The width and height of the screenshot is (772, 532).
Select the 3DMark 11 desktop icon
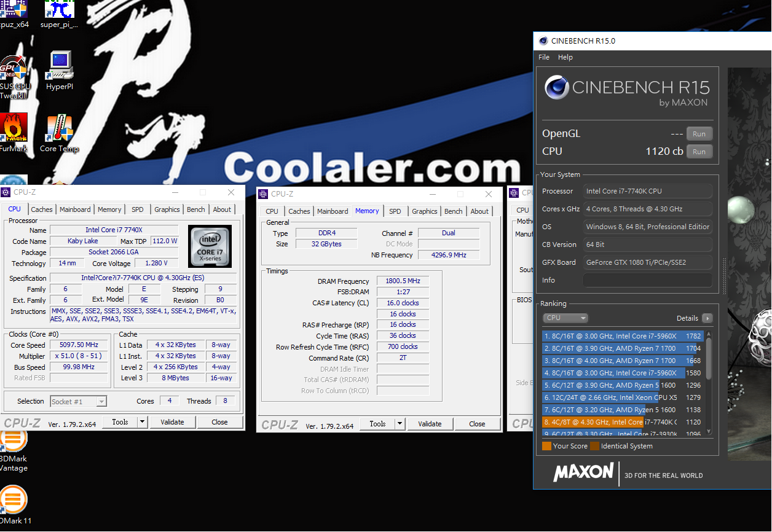[15, 504]
